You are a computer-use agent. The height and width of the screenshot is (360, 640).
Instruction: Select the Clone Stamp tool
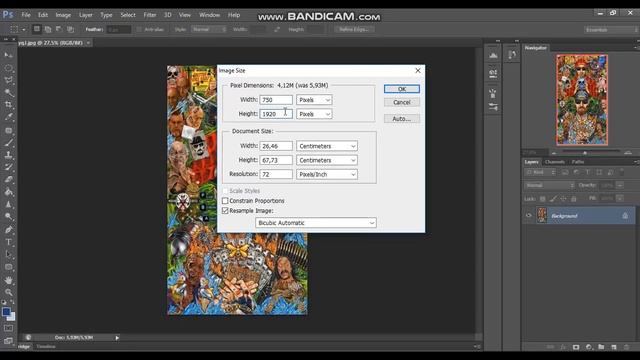9,155
